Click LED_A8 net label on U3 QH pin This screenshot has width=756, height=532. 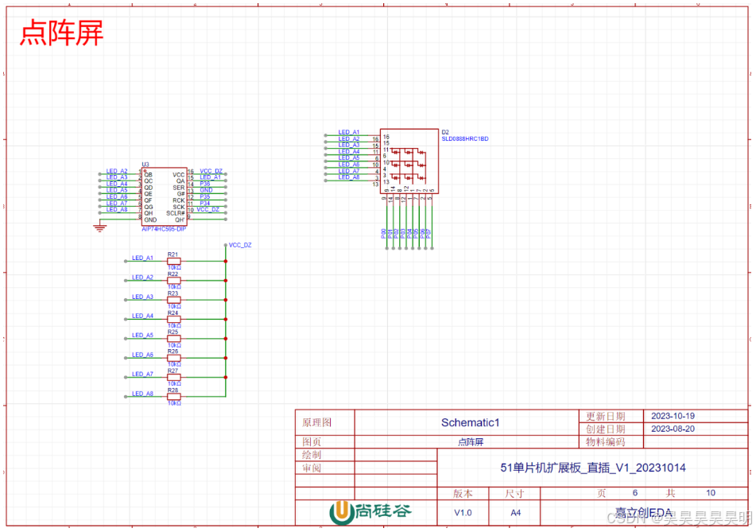tap(117, 210)
